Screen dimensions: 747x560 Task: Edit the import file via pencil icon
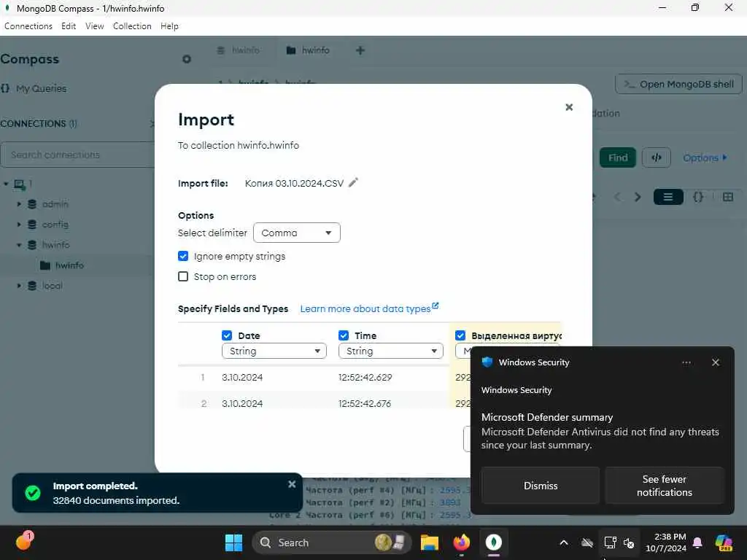353,183
